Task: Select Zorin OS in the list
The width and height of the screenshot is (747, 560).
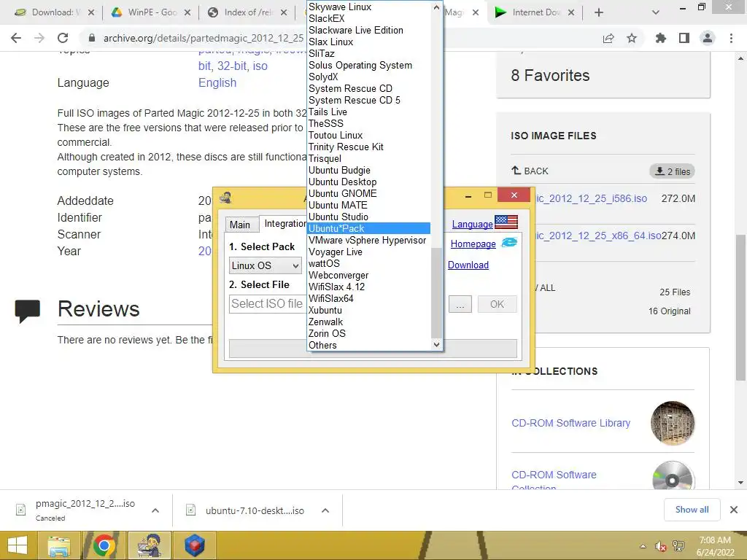Action: click(368, 333)
